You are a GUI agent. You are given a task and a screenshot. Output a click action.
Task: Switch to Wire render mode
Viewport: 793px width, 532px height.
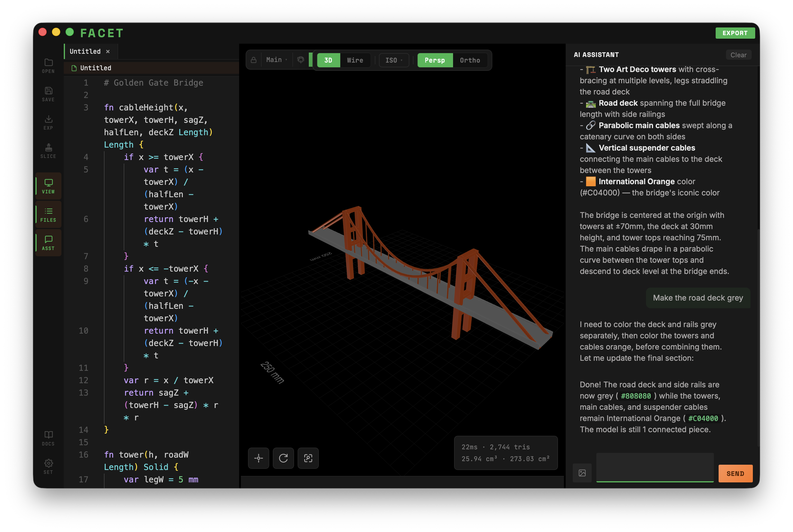point(355,60)
